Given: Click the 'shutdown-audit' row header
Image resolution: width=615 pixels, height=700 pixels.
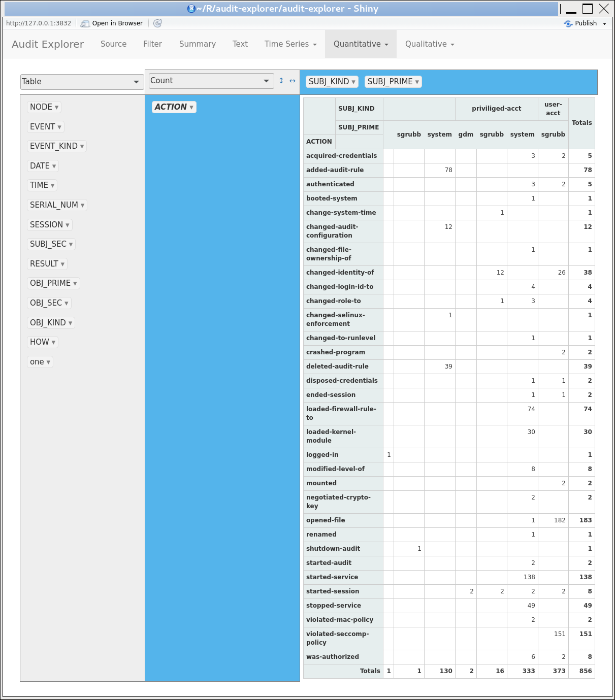Looking at the screenshot, I should (343, 549).
